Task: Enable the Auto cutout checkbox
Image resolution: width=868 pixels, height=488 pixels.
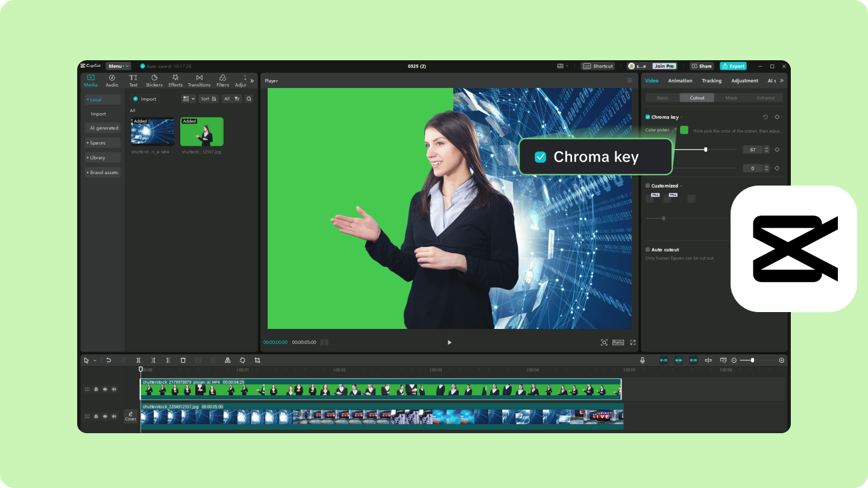Action: pos(648,249)
